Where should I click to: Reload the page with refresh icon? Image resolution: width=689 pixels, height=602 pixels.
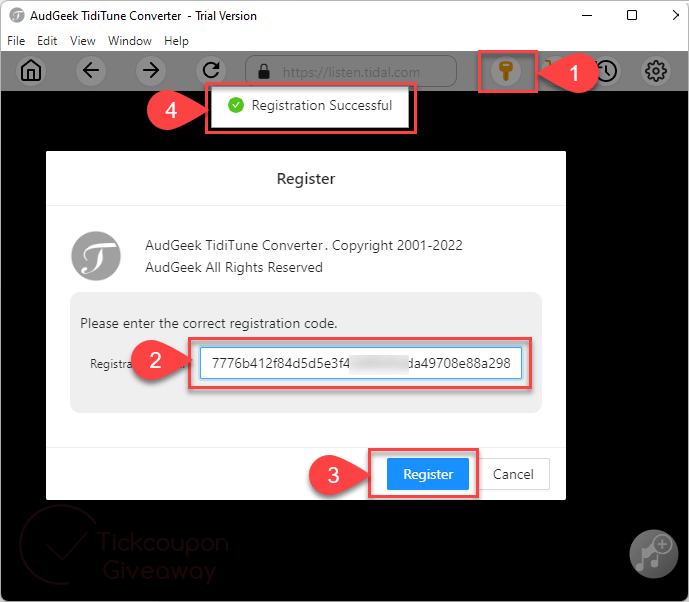(x=211, y=71)
